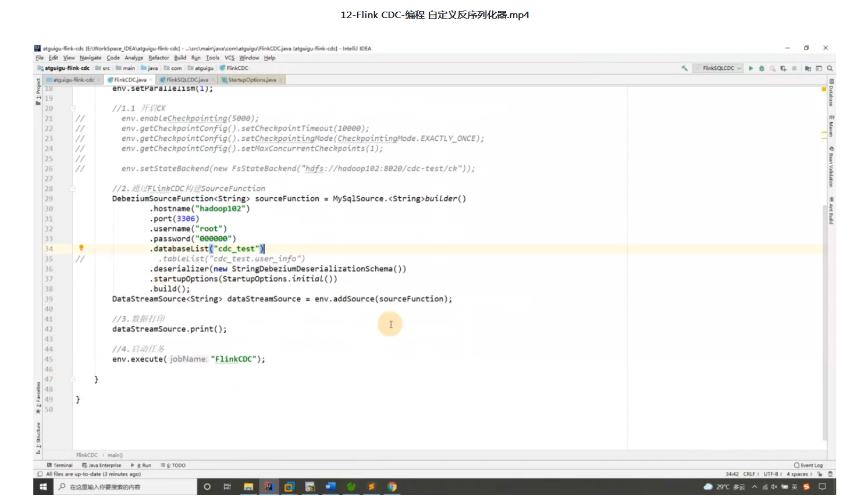Image resolution: width=868 pixels, height=502 pixels.
Task: Open the Windows Start menu
Action: [43, 487]
